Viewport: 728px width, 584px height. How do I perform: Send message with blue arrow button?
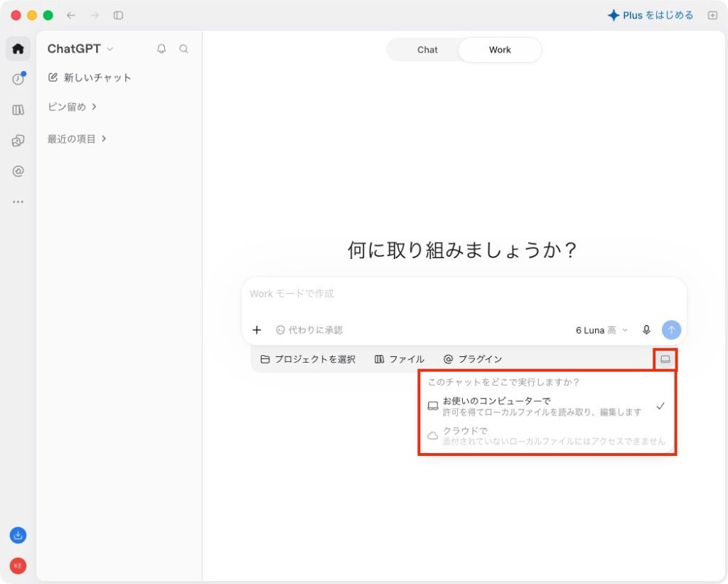[x=671, y=330]
